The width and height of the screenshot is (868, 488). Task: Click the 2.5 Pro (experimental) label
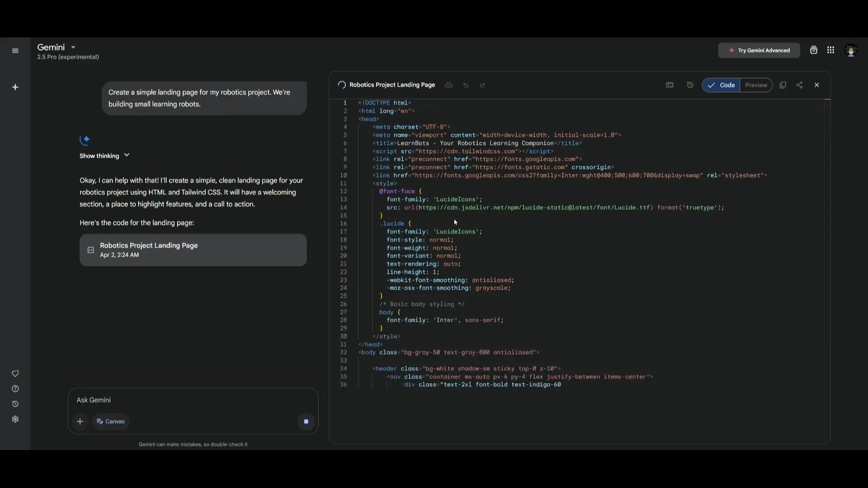(x=68, y=57)
